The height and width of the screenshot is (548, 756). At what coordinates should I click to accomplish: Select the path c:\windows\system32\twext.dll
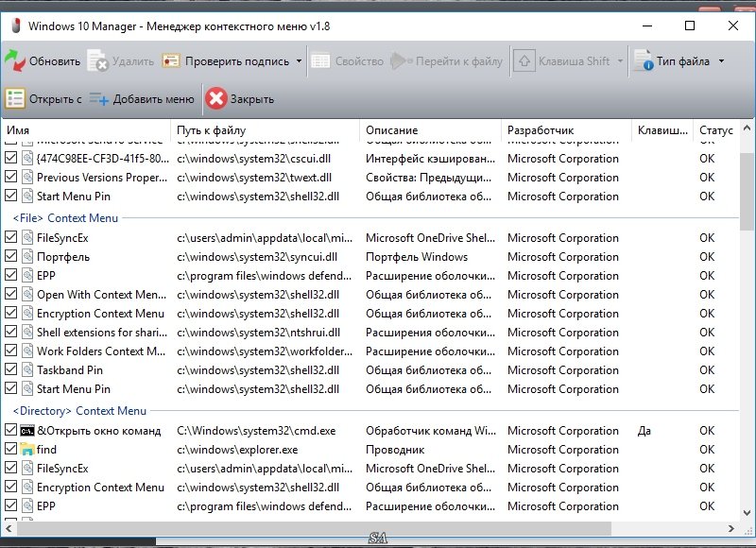(x=254, y=178)
